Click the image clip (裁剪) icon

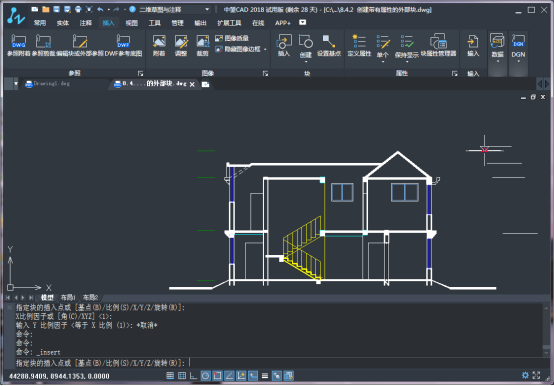[203, 41]
